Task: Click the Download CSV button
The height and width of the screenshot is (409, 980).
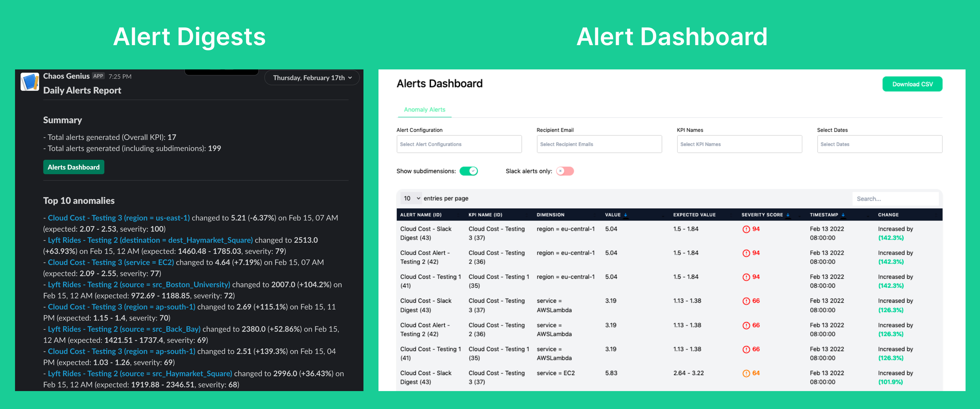Action: [912, 84]
